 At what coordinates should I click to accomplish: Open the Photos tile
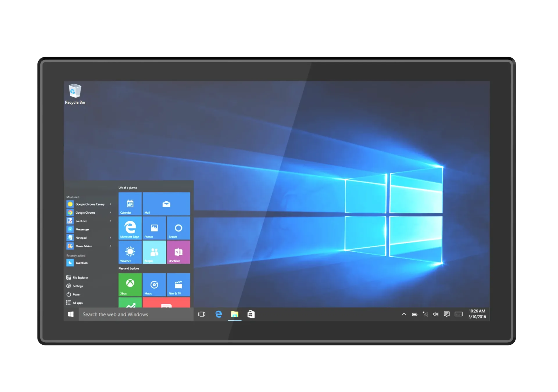[154, 228]
